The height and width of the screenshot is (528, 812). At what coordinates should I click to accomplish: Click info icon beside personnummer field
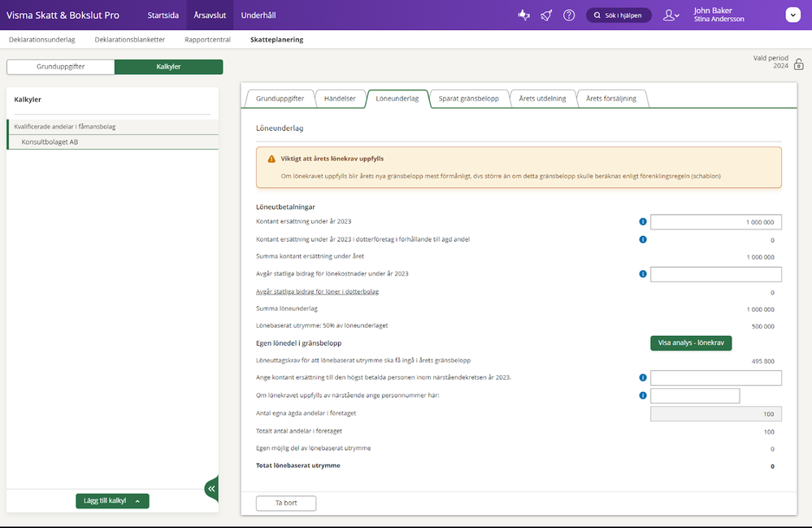(x=642, y=395)
